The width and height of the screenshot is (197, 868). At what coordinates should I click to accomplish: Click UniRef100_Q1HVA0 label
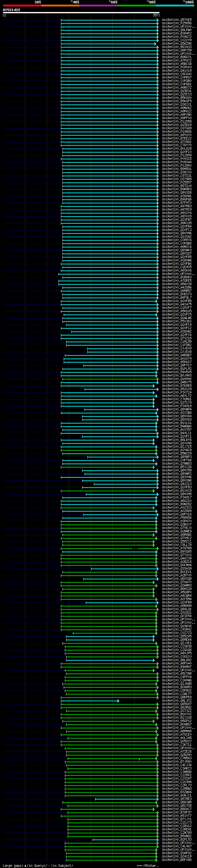(177, 379)
